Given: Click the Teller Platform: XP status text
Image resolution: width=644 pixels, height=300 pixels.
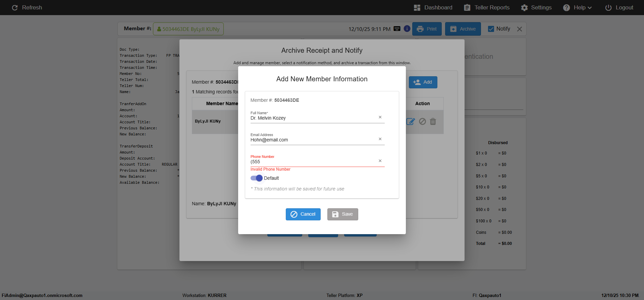Looking at the screenshot, I should [344, 296].
